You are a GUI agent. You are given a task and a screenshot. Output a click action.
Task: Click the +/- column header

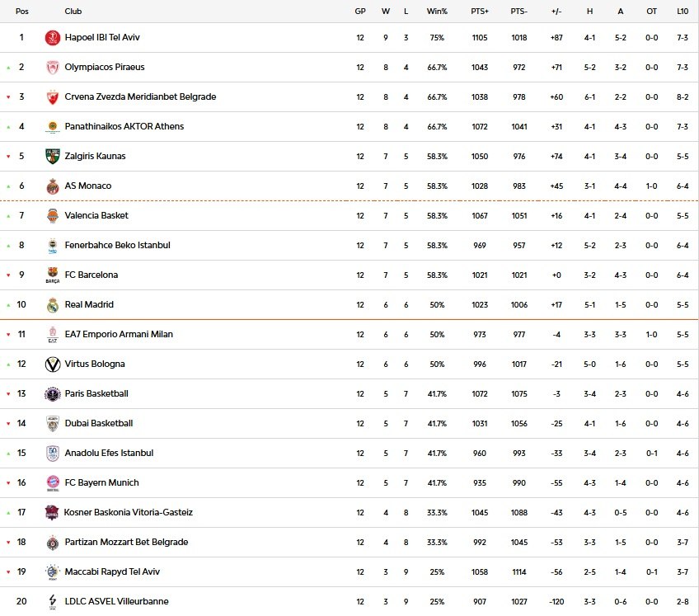click(x=556, y=12)
